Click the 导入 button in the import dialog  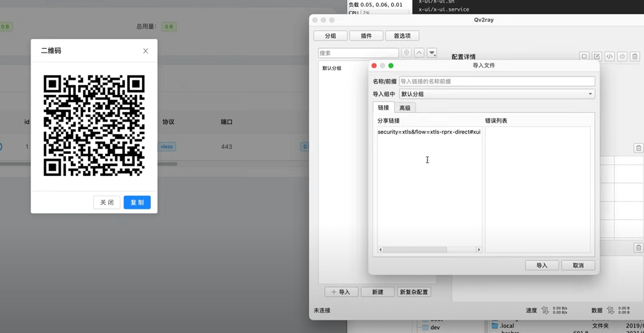[541, 265]
